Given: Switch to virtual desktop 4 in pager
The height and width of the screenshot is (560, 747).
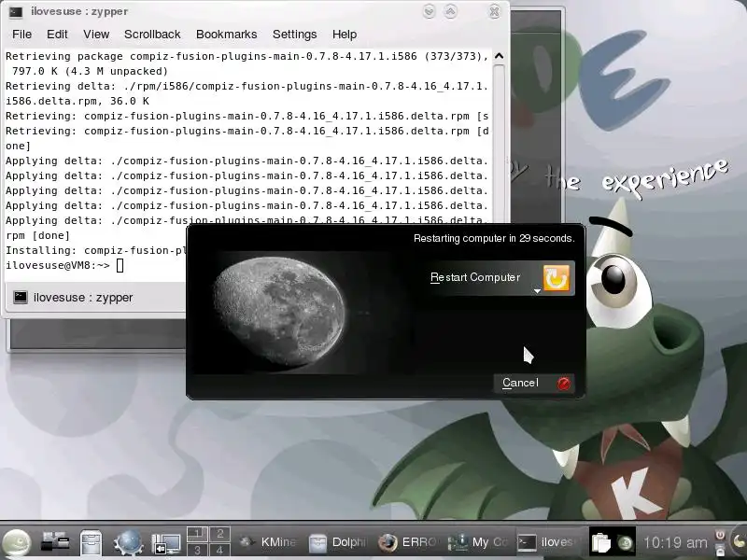Looking at the screenshot, I should pos(219,549).
